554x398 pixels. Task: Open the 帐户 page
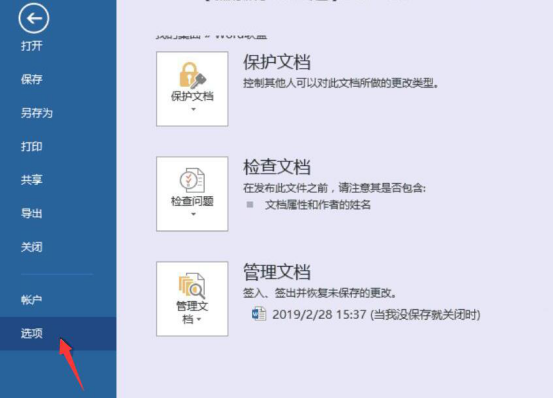[32, 300]
